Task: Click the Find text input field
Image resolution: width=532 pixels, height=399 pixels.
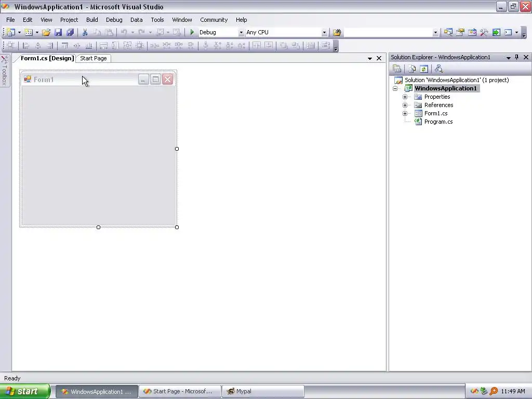Action: [x=388, y=33]
